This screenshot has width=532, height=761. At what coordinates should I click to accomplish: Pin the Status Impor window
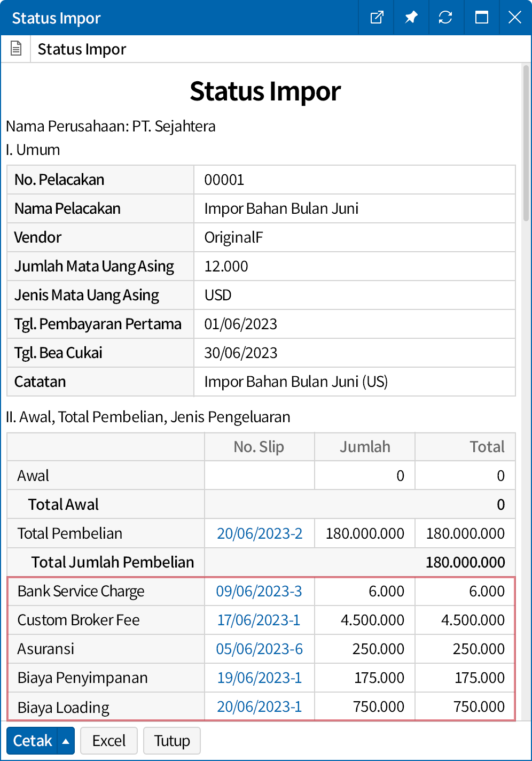coord(411,18)
